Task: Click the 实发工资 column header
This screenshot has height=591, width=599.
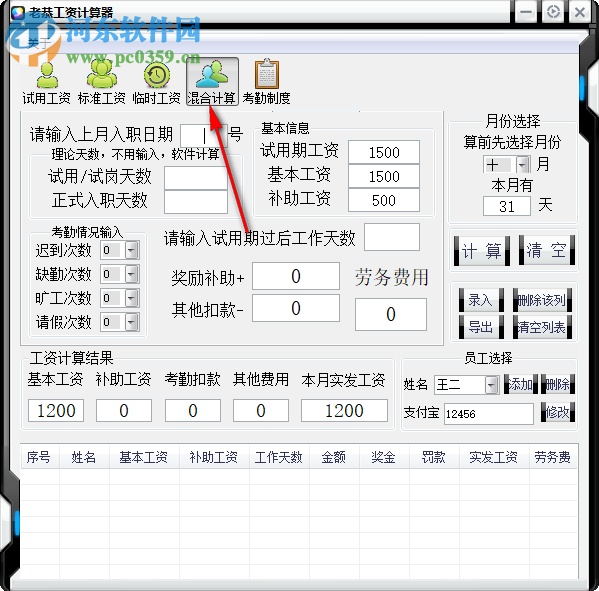Action: click(494, 457)
